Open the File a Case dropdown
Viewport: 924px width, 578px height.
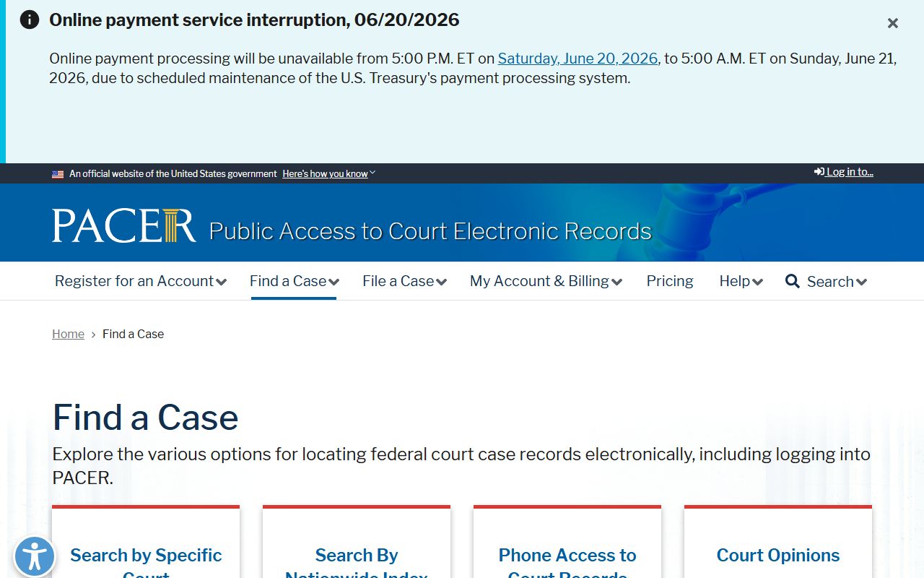click(x=404, y=281)
